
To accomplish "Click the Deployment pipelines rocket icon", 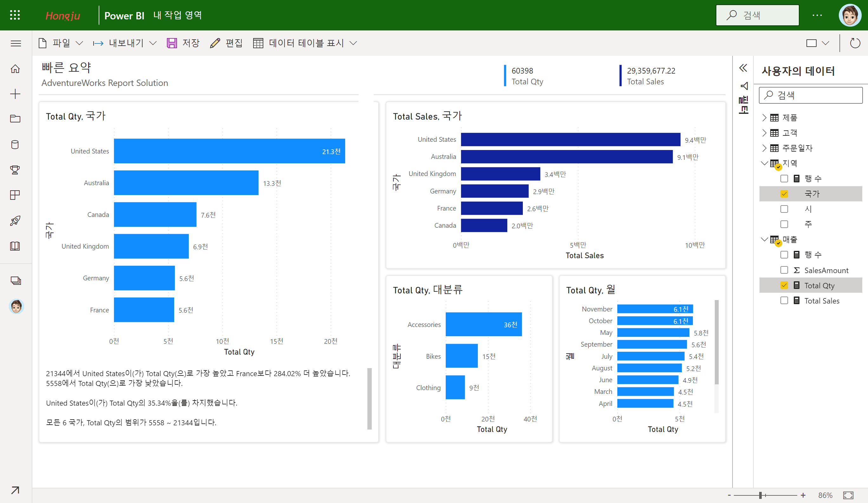I will (x=15, y=220).
